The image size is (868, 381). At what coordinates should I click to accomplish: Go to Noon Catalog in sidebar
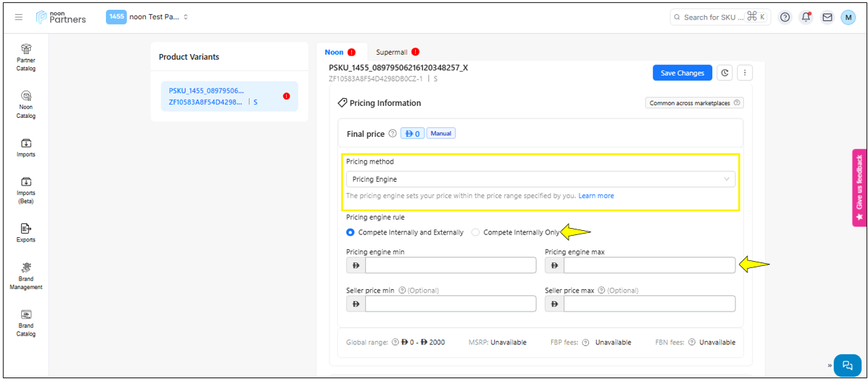point(26,103)
